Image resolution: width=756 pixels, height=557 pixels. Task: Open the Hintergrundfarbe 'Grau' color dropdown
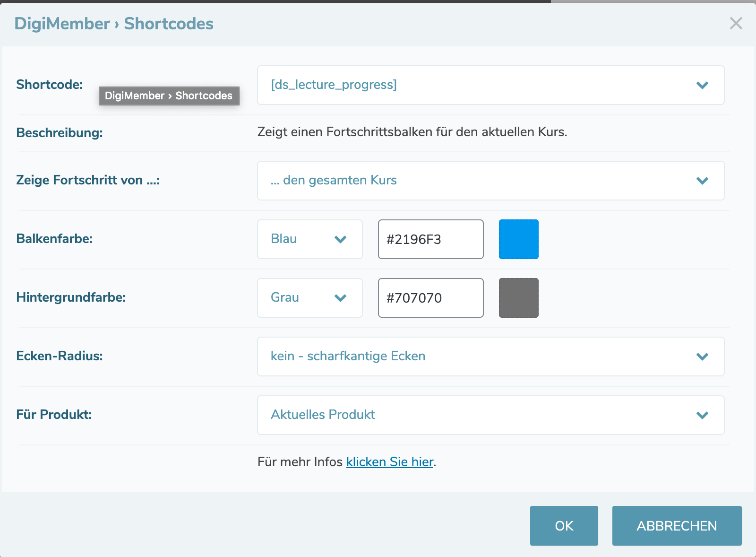[x=309, y=298]
